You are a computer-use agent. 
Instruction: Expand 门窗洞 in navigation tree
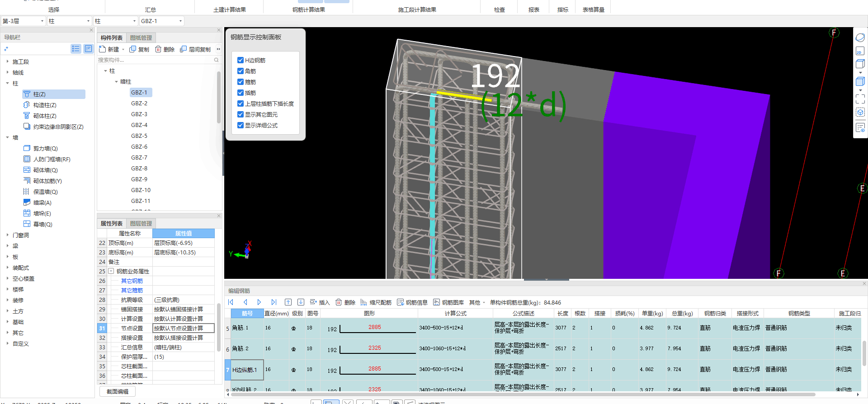(x=7, y=235)
